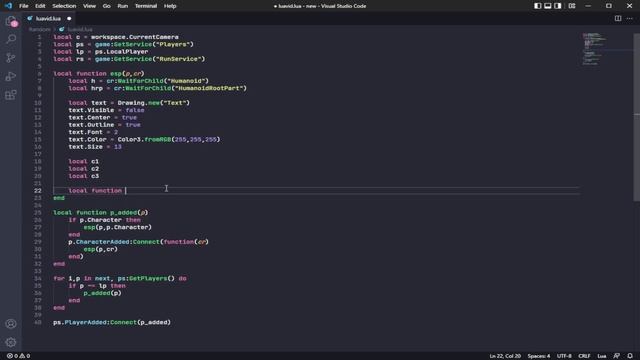Open the editor More Actions ellipsis
Viewport: 640px width, 360px height.
pyautogui.click(x=629, y=18)
